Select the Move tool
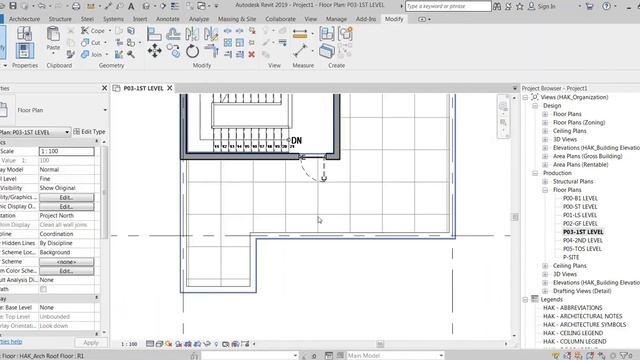Screen dimensions: 640x360 click(x=154, y=51)
